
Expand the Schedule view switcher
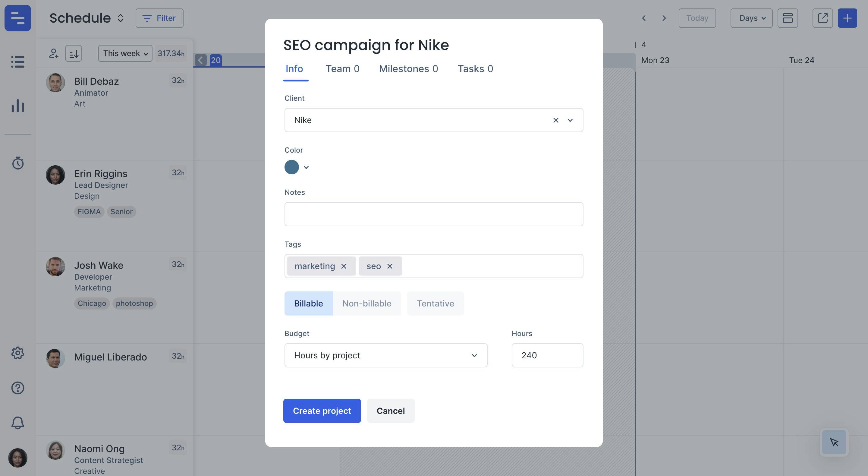tap(120, 18)
